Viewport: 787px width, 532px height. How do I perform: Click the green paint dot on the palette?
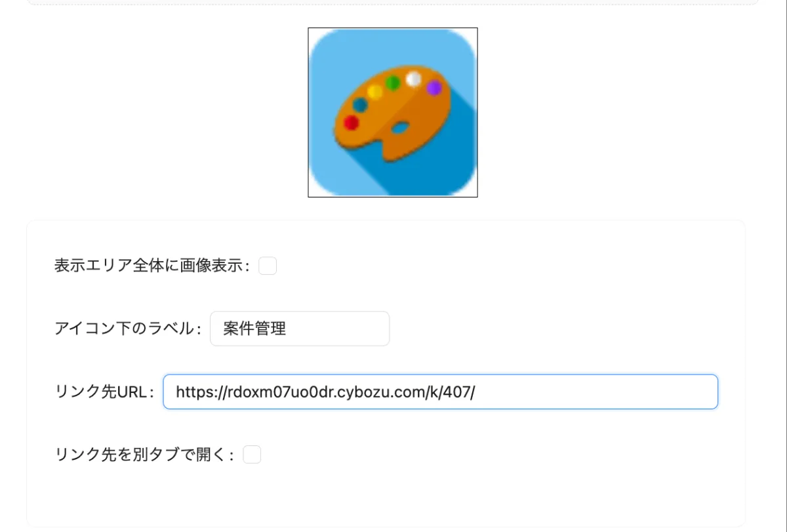(x=393, y=83)
